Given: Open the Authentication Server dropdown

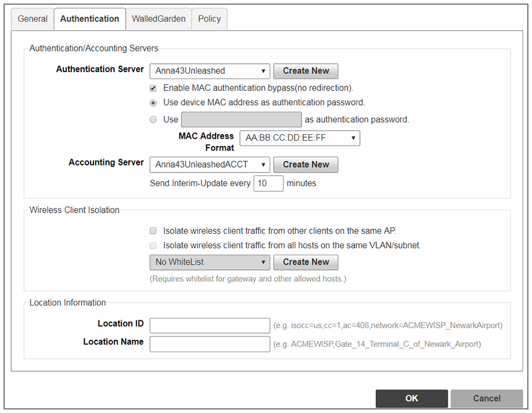Looking at the screenshot, I should click(210, 71).
